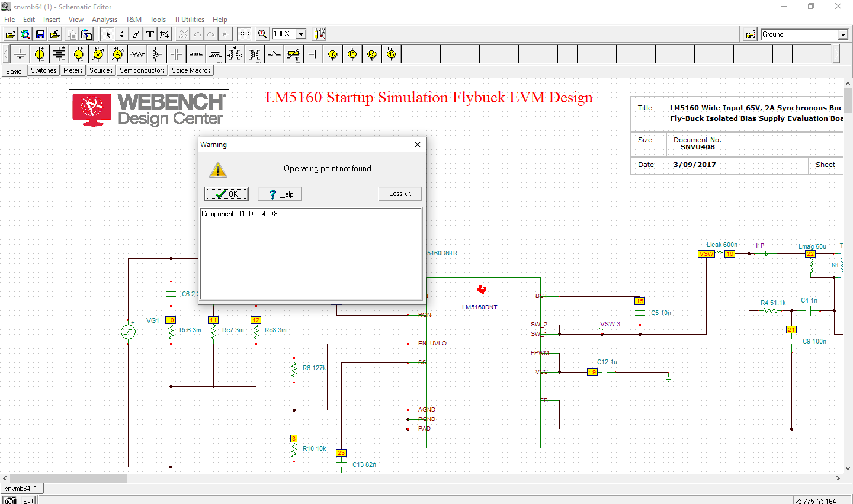853x504 pixels.
Task: Click OK in the Warning dialog
Action: pyautogui.click(x=226, y=194)
